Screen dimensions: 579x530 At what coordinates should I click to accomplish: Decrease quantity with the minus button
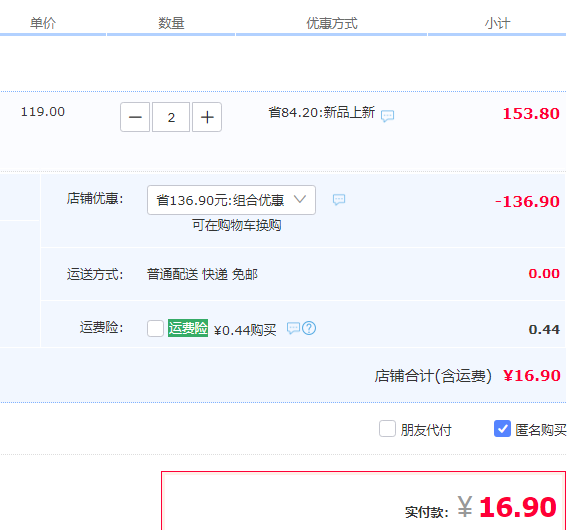click(x=135, y=117)
